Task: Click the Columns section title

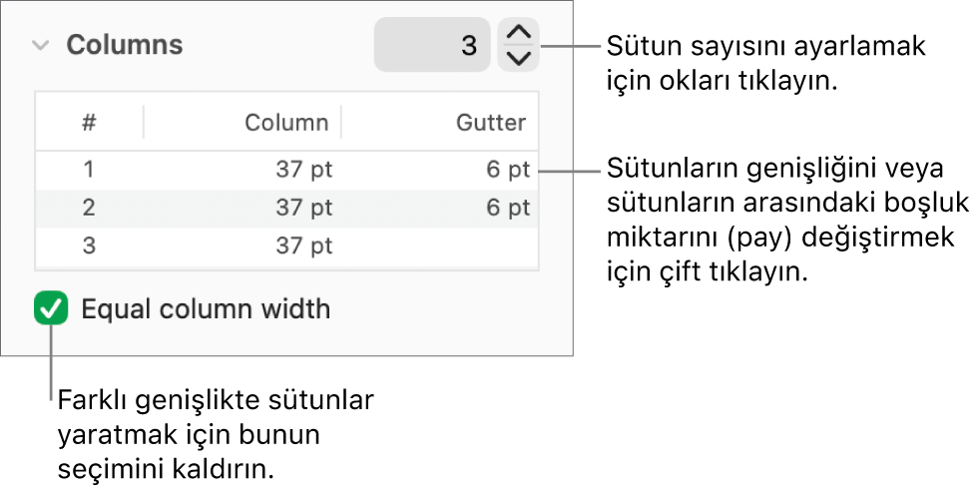Action: 125,45
